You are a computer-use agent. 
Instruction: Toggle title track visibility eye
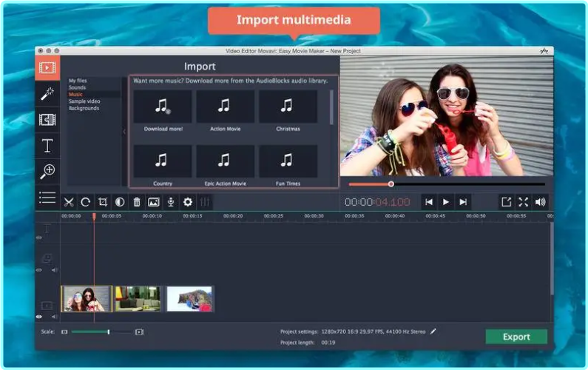[38, 238]
